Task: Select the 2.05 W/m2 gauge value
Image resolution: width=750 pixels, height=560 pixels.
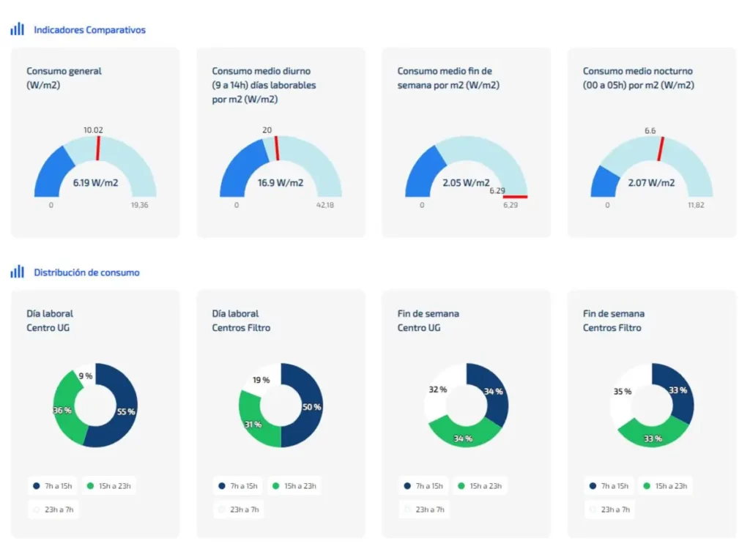Action: coord(466,183)
